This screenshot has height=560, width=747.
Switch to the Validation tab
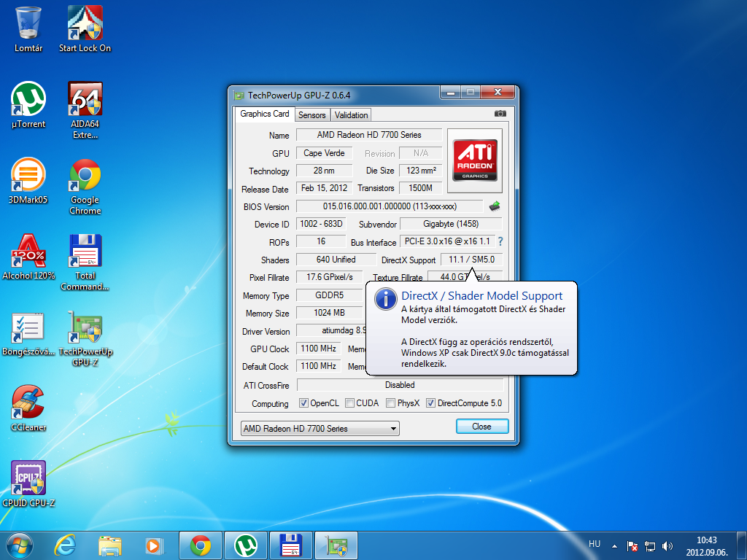click(351, 114)
